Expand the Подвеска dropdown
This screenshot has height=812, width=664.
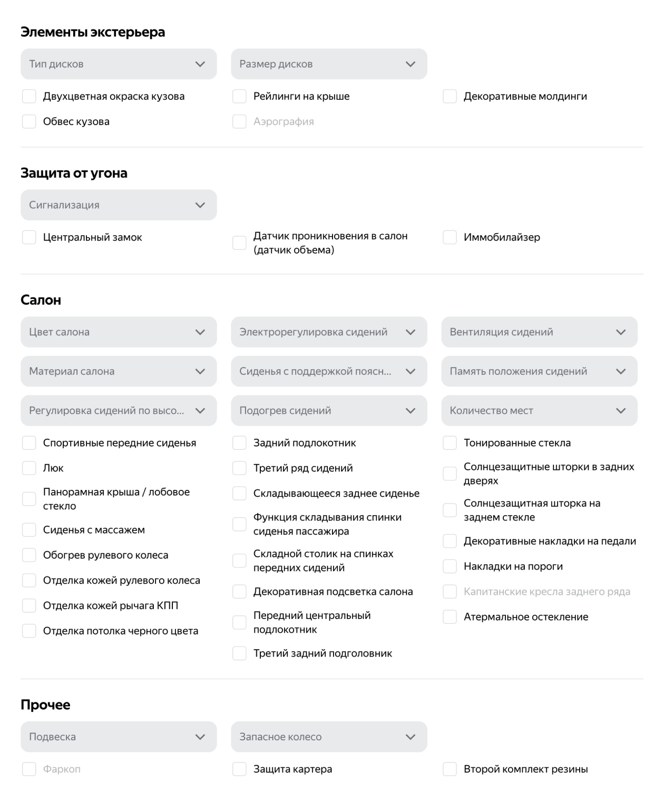tap(119, 737)
